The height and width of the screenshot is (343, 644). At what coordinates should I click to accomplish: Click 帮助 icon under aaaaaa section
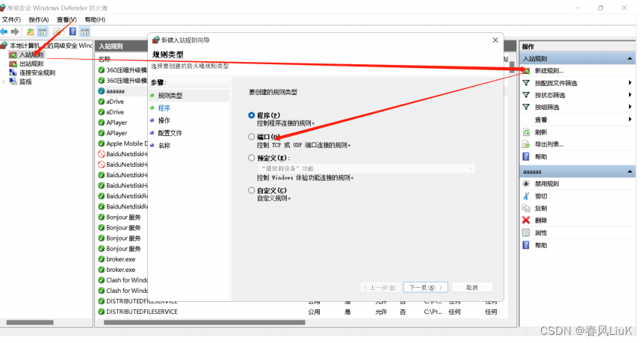pyautogui.click(x=526, y=245)
